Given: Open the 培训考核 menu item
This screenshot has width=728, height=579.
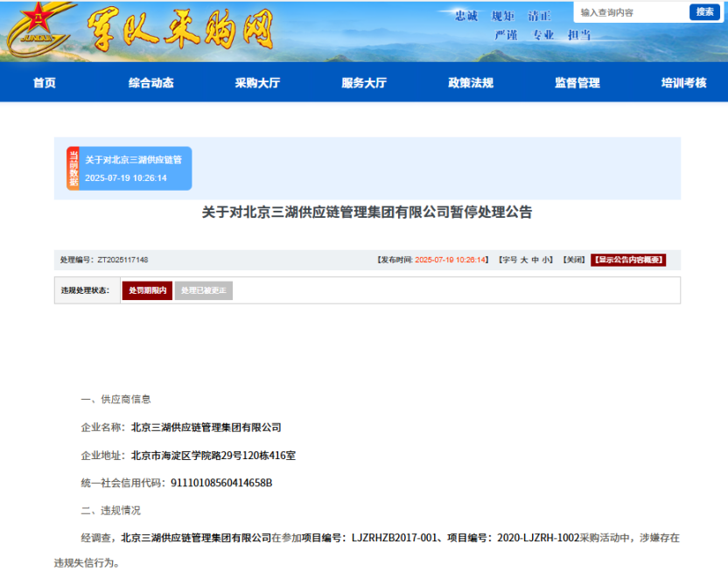Looking at the screenshot, I should tap(684, 82).
